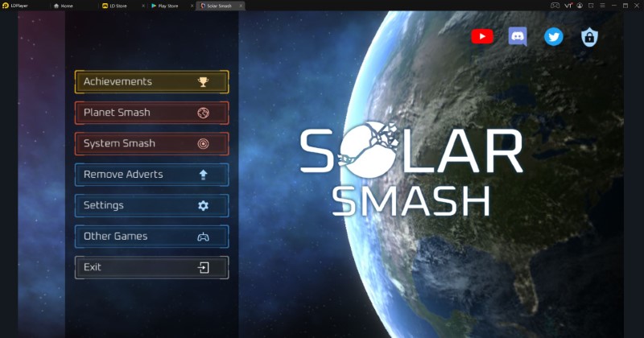644x338 pixels.
Task: Open the gamepad controller icon in title bar
Action: pos(555,6)
